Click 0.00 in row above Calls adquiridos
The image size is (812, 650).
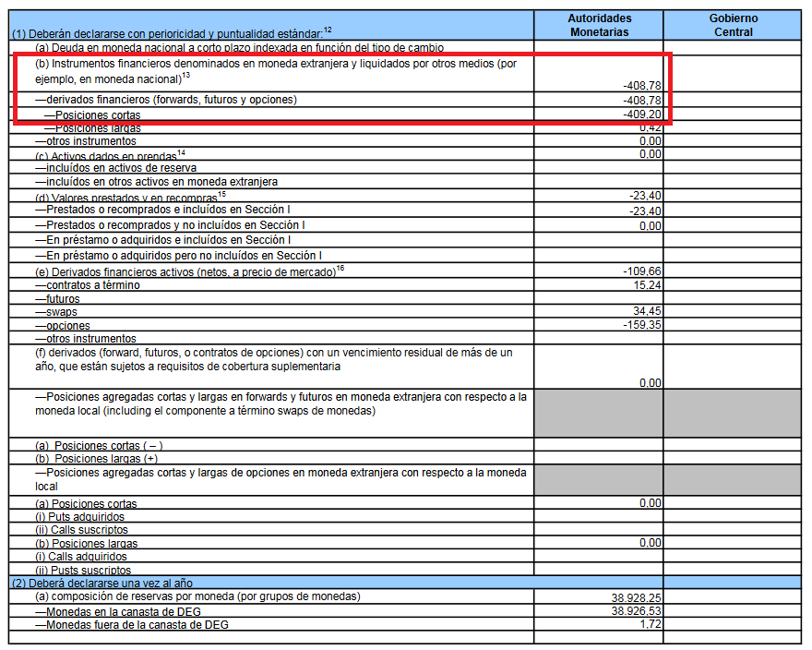click(651, 543)
